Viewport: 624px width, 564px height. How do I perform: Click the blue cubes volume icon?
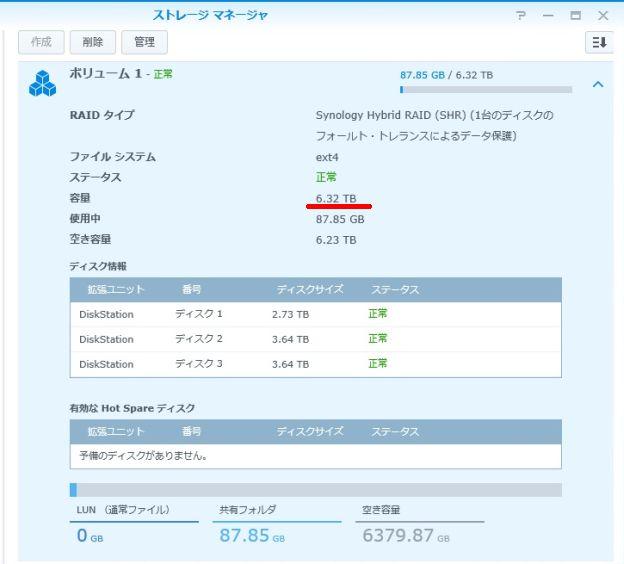click(x=43, y=84)
